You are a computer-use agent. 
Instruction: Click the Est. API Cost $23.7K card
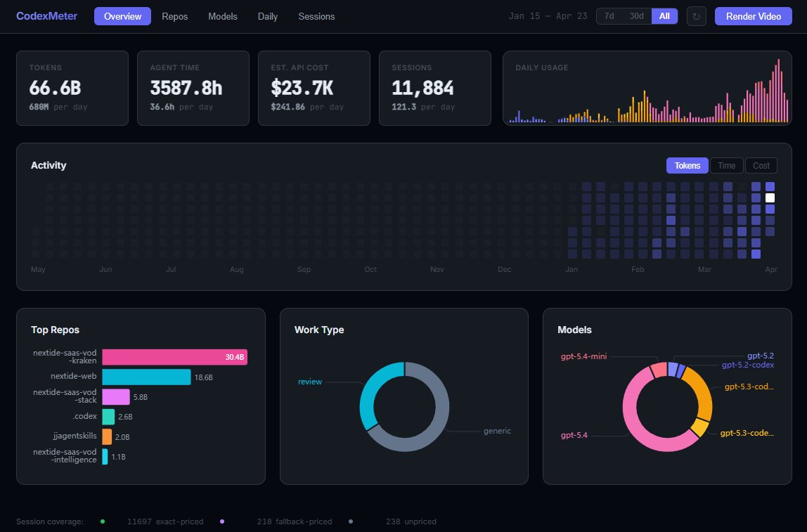314,88
